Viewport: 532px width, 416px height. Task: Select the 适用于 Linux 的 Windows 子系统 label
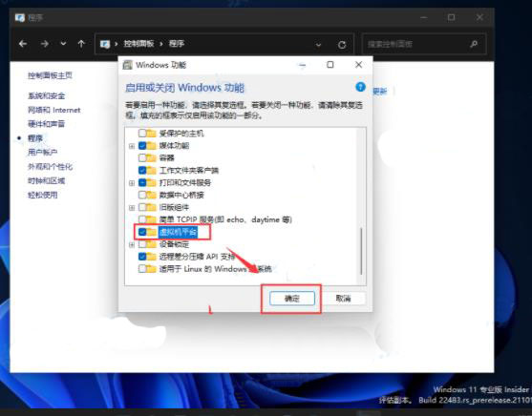click(216, 269)
